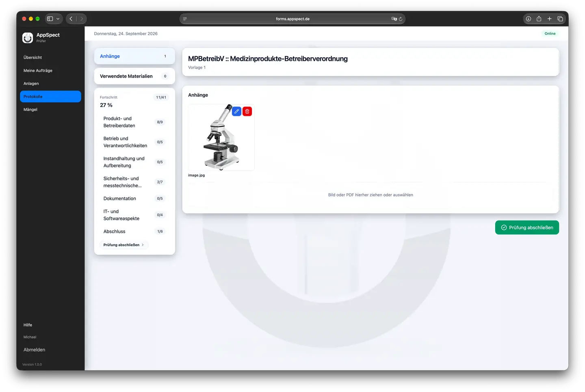Open sidebar options dropdown arrow in toolbar
The height and width of the screenshot is (392, 585).
point(58,19)
